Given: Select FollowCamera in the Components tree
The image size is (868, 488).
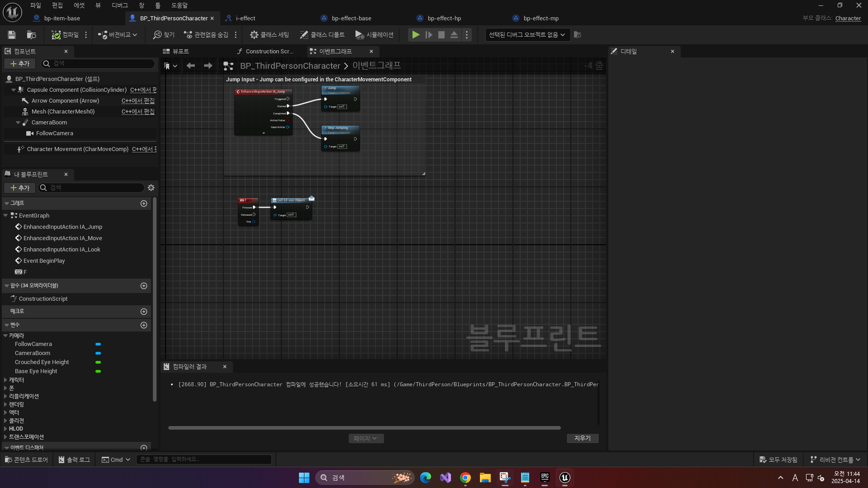Looking at the screenshot, I should coord(54,133).
